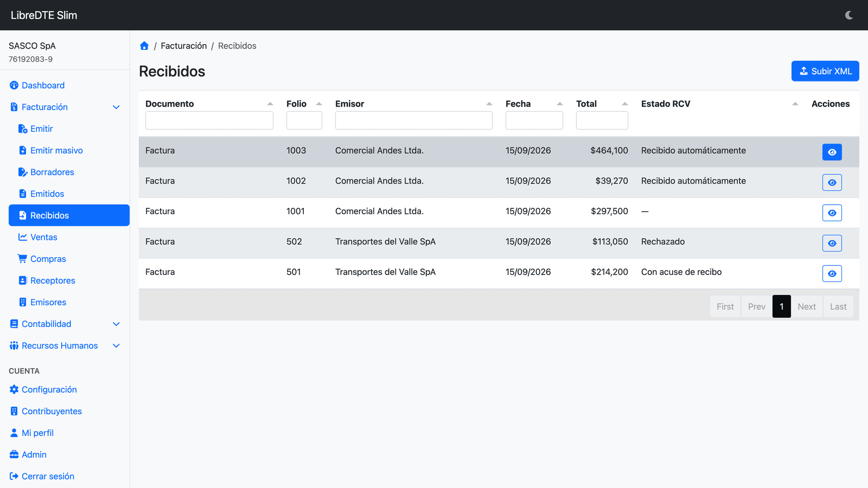This screenshot has width=868, height=488.
Task: Click the Emisores building icon
Action: pos(23,302)
